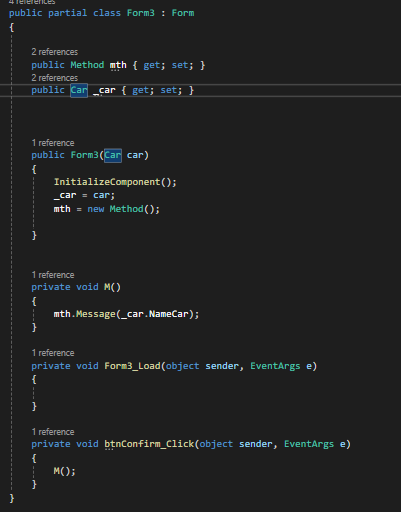The width and height of the screenshot is (401, 512).
Task: Click "Form3" constructor name
Action: point(84,155)
